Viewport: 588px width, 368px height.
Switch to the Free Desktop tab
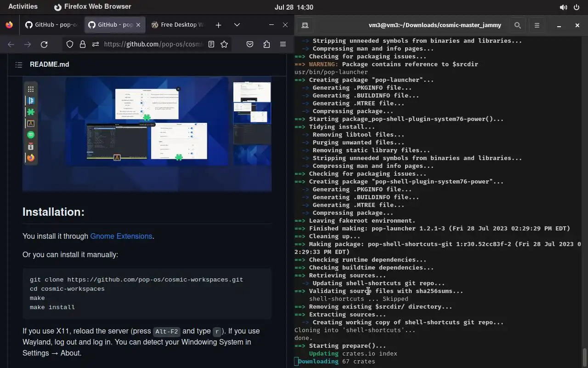[x=178, y=25]
